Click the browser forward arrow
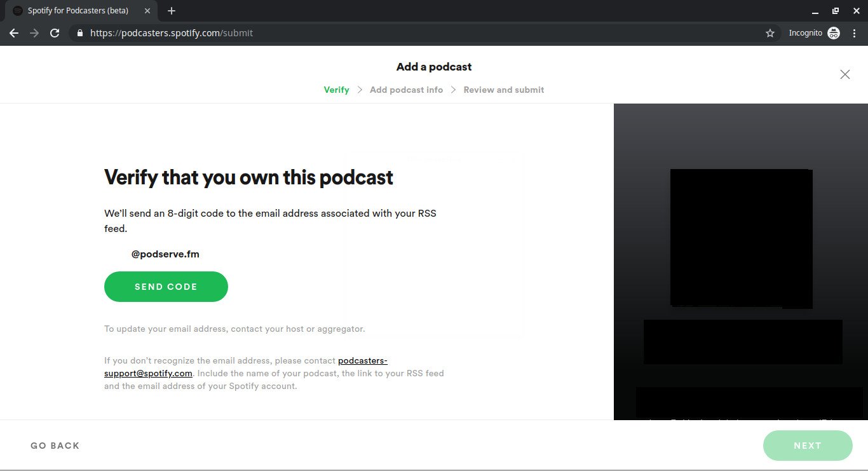Image resolution: width=868 pixels, height=471 pixels. coord(34,33)
